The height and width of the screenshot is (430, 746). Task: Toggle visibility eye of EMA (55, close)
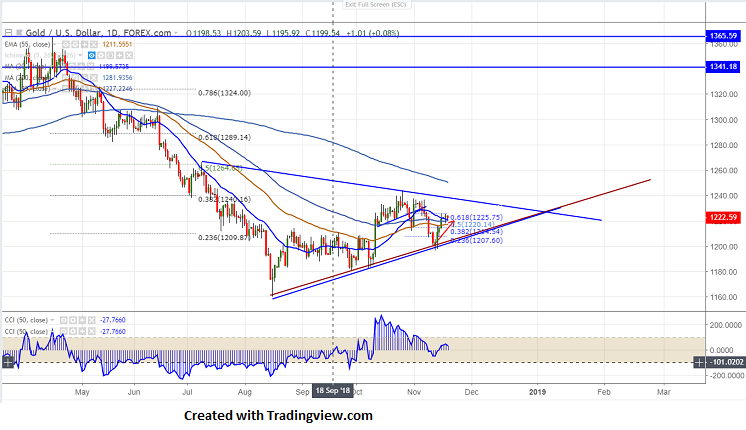[x=66, y=44]
